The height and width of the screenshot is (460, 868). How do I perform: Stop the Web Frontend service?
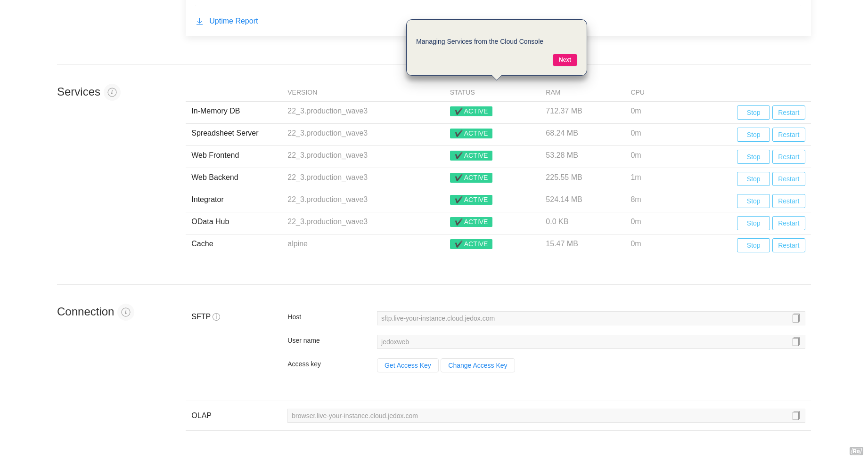[753, 157]
